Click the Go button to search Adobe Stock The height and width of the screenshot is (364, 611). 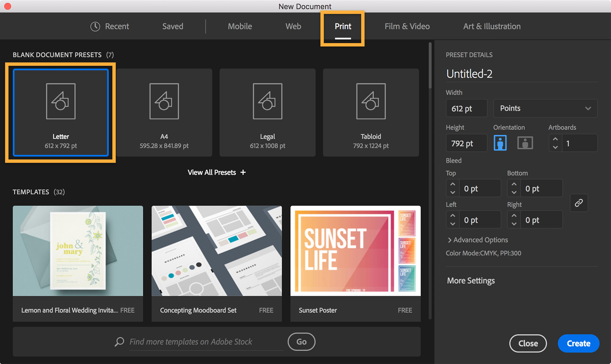point(301,342)
